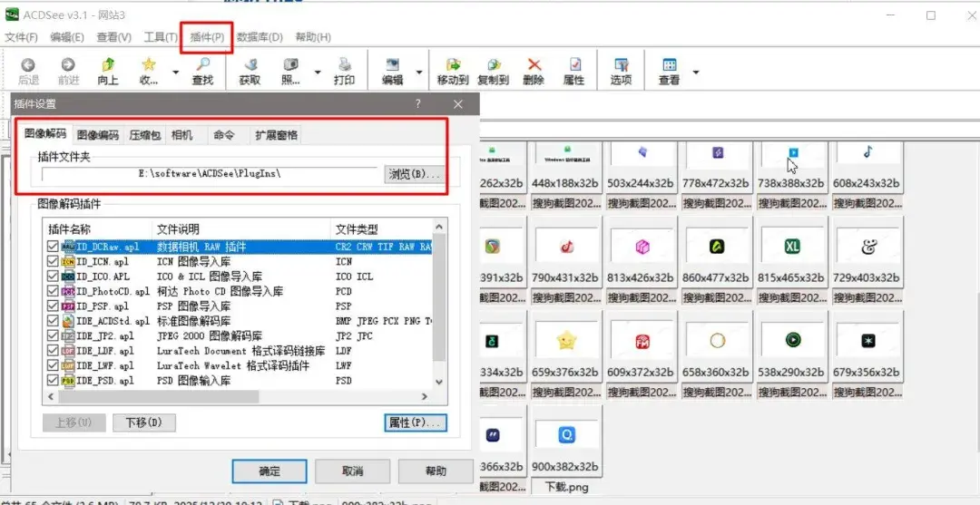The width and height of the screenshot is (980, 505).
Task: Toggle the ID_ICN.apl plugin checkbox
Action: [53, 261]
